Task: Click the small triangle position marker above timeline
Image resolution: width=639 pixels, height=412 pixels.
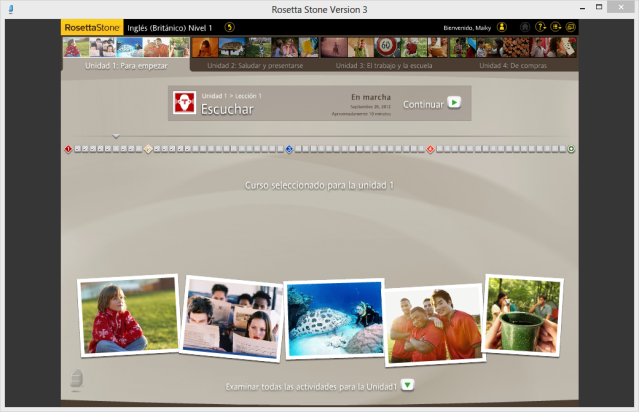Action: (116, 136)
